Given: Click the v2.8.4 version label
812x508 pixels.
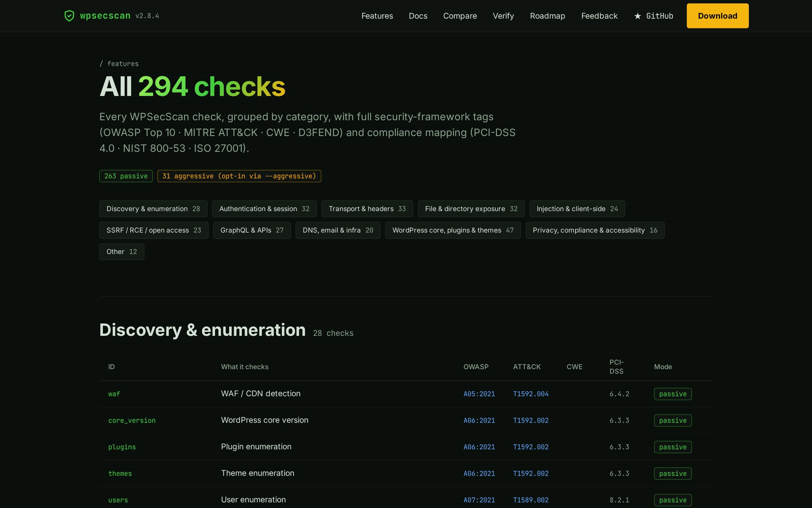Looking at the screenshot, I should (x=147, y=16).
